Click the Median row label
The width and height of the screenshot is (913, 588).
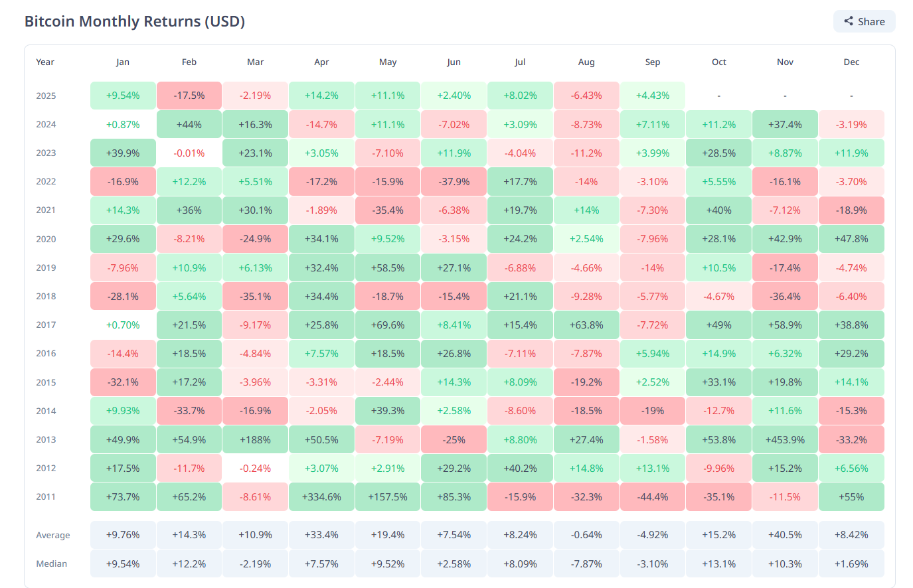(x=52, y=563)
